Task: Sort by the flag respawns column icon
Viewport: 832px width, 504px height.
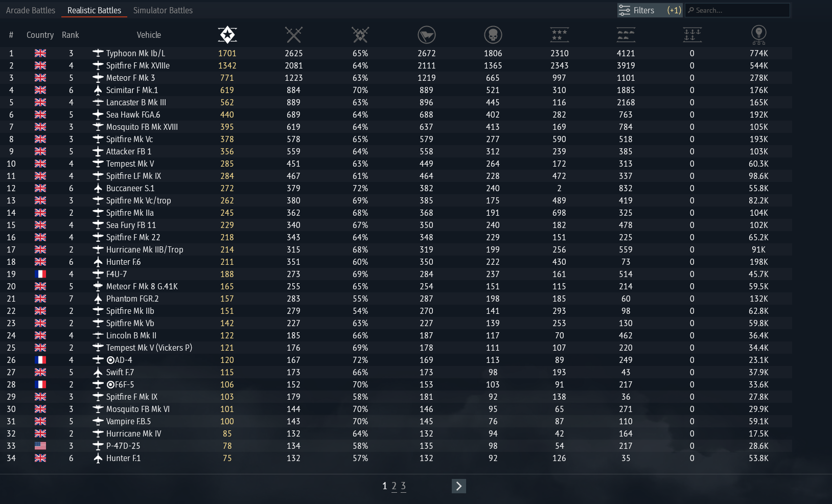Action: pos(427,35)
